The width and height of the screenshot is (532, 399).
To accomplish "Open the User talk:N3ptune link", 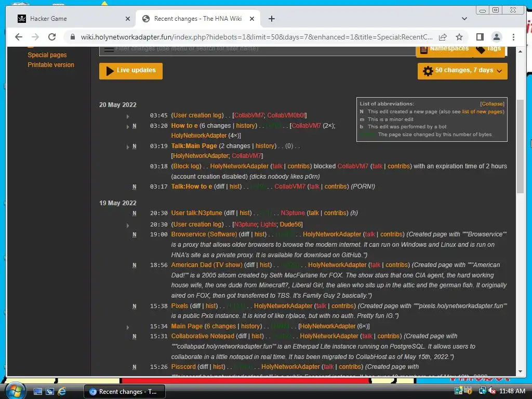I will (196, 213).
